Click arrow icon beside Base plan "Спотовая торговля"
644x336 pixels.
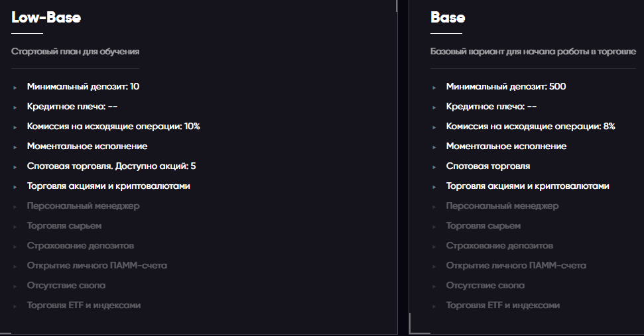434,166
